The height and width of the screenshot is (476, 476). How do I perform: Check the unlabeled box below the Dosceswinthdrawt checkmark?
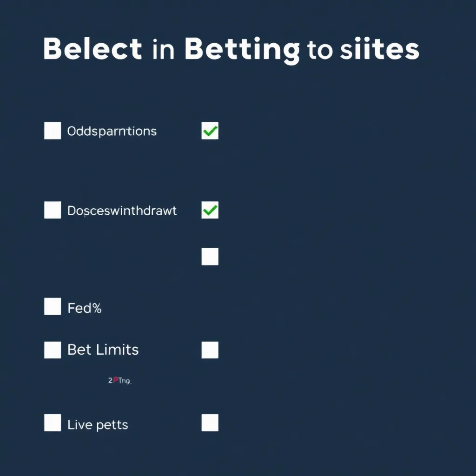tap(210, 257)
